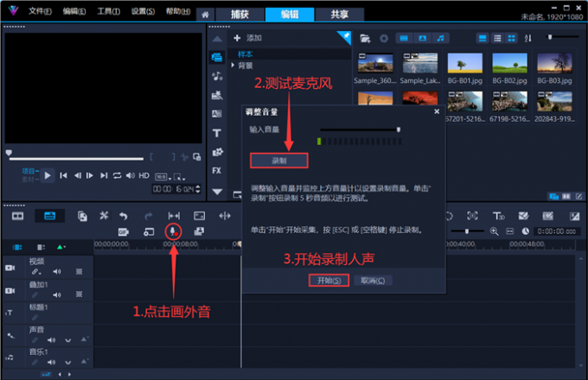Image resolution: width=588 pixels, height=380 pixels.
Task: Click the 00:00:40:00 ruler mark
Action: [460, 244]
